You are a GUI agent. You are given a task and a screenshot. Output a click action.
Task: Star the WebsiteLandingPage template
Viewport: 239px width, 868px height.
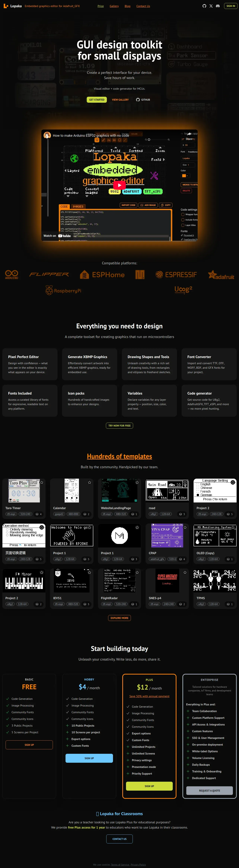(x=137, y=483)
